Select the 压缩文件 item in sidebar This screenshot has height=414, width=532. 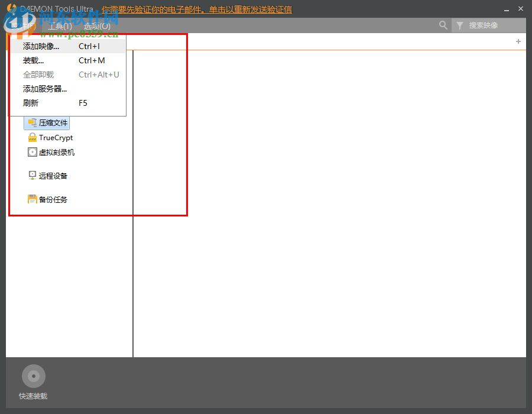pos(47,122)
